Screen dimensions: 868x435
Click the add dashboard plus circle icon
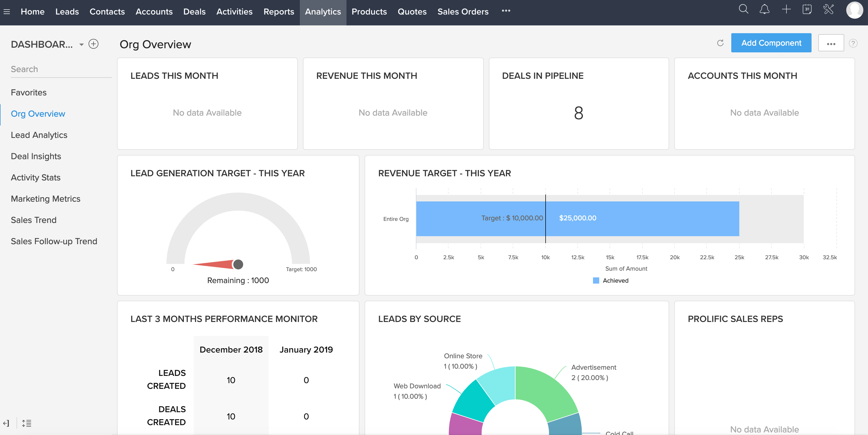tap(93, 44)
